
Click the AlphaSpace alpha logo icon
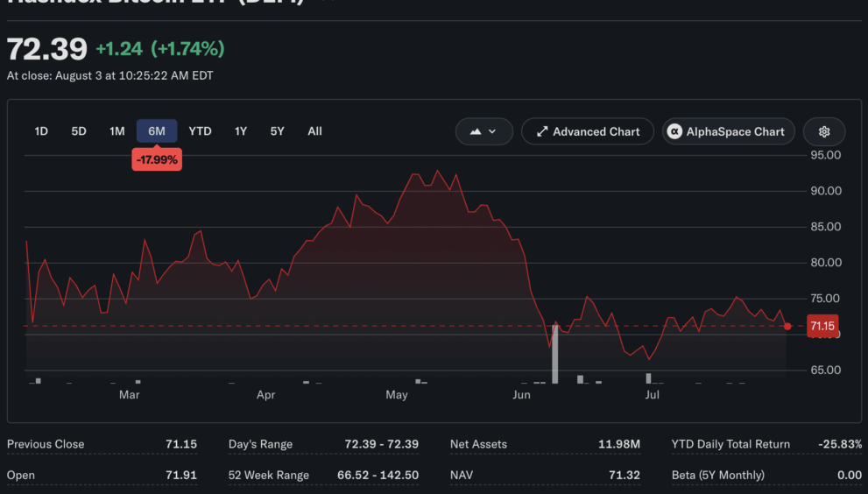pyautogui.click(x=674, y=131)
